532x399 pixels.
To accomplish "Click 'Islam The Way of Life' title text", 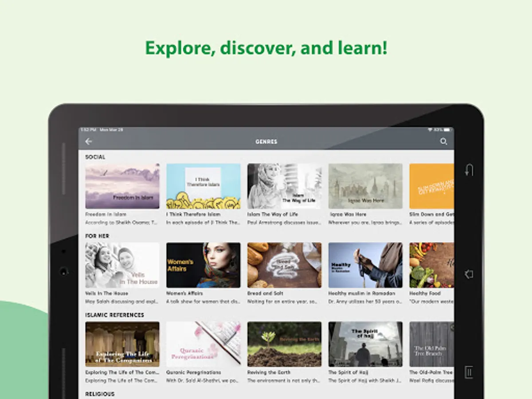I will click(273, 214).
